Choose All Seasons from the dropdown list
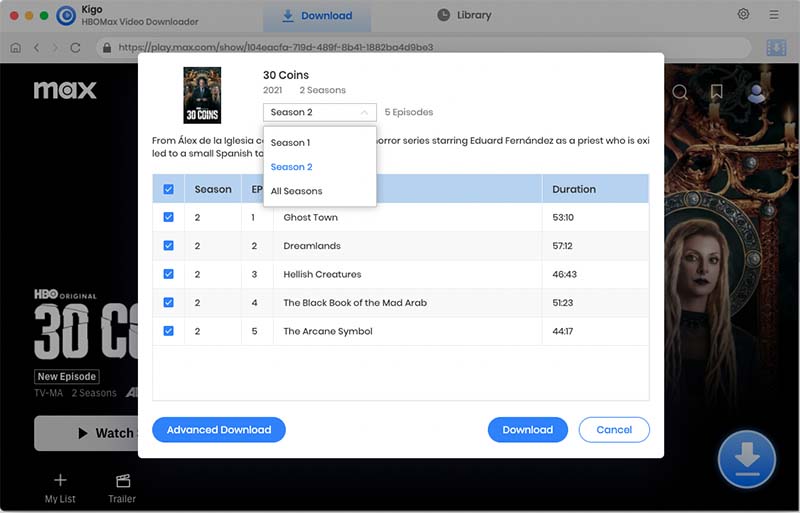The height and width of the screenshot is (513, 800). tap(319, 191)
